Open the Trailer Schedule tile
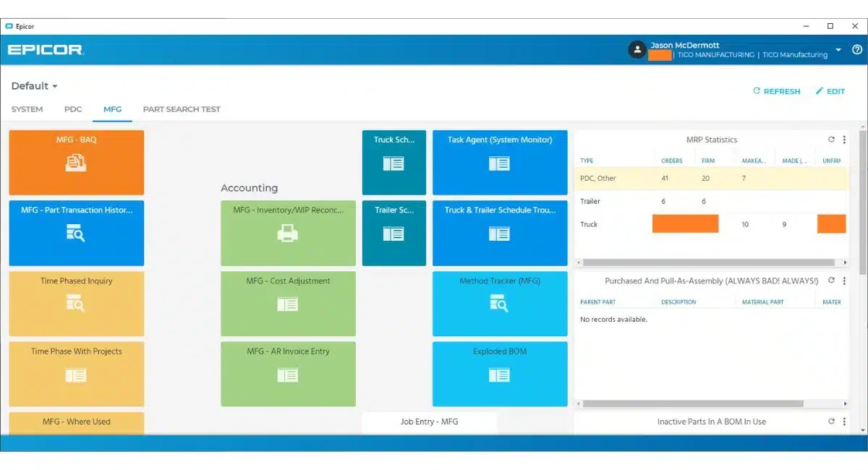The width and height of the screenshot is (868, 470). 394,233
